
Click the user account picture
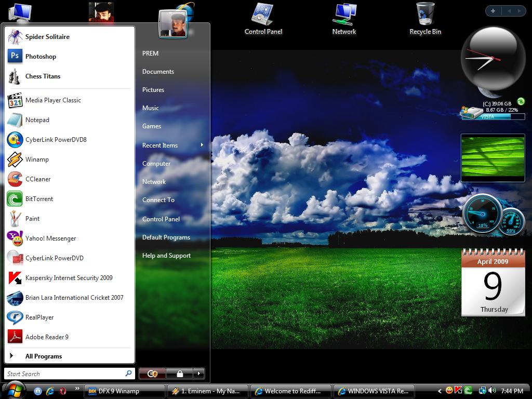coord(173,24)
